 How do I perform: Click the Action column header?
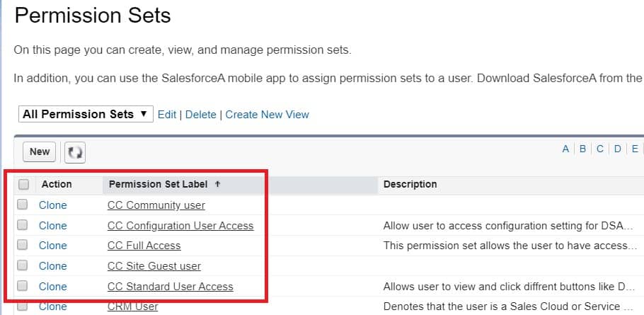[x=57, y=184]
